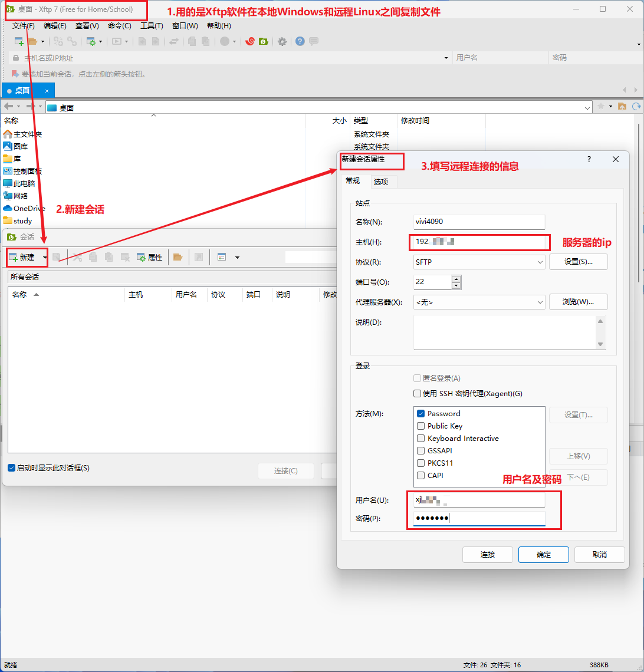This screenshot has height=672, width=644.
Task: Click the help question mark in session properties dialog
Action: click(589, 159)
